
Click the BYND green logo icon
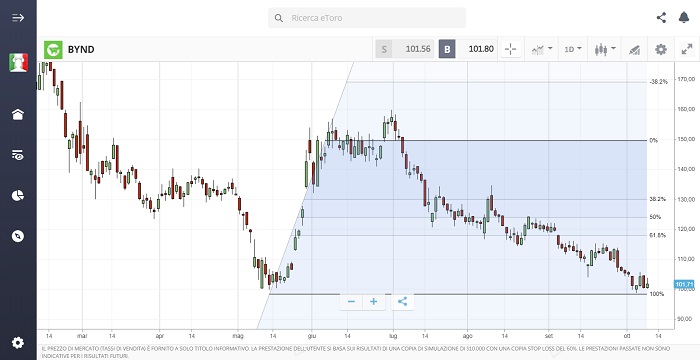(53, 50)
